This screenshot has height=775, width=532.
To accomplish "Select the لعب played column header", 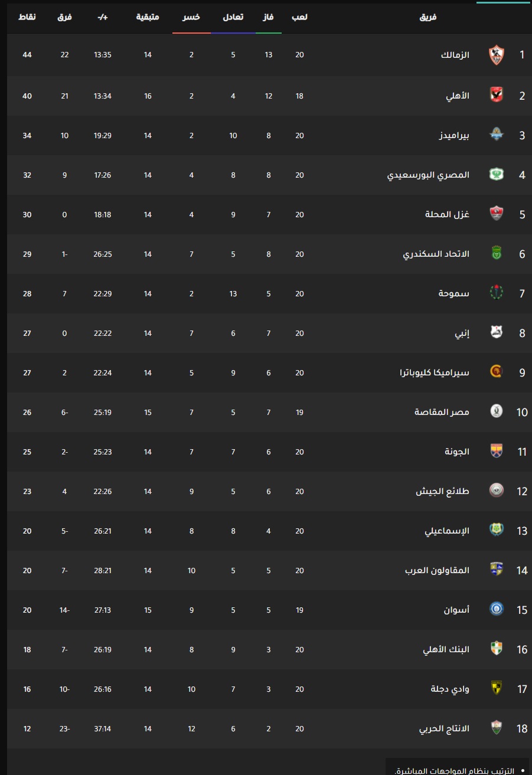I will point(299,17).
